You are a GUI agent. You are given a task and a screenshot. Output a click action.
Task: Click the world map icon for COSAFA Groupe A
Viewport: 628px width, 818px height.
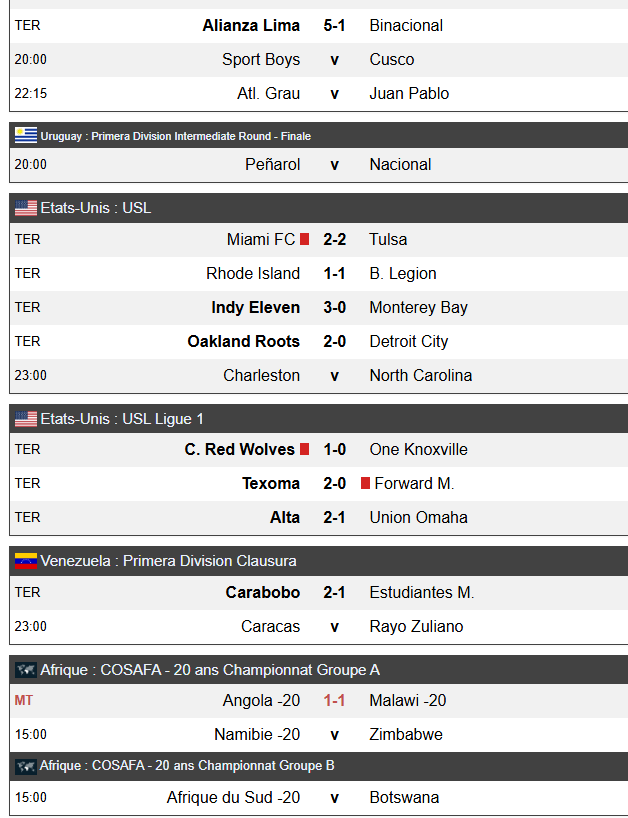click(26, 670)
